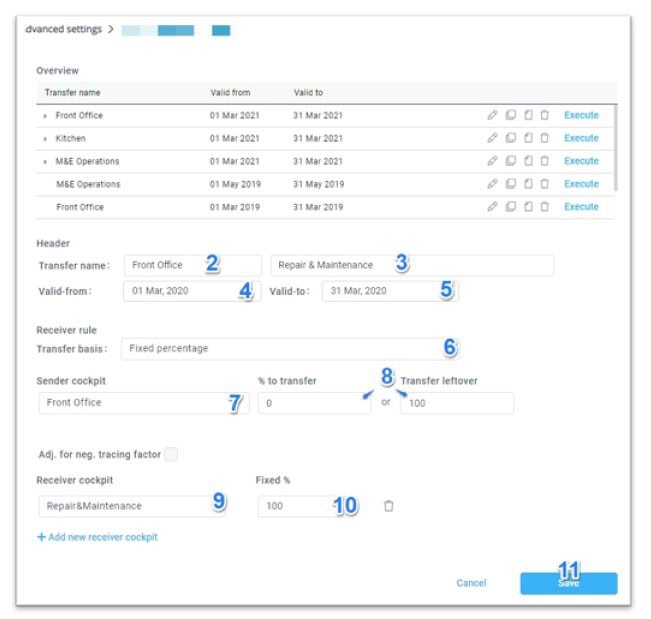The image size is (651, 619).
Task: Click the Cancel link
Action: [x=471, y=583]
